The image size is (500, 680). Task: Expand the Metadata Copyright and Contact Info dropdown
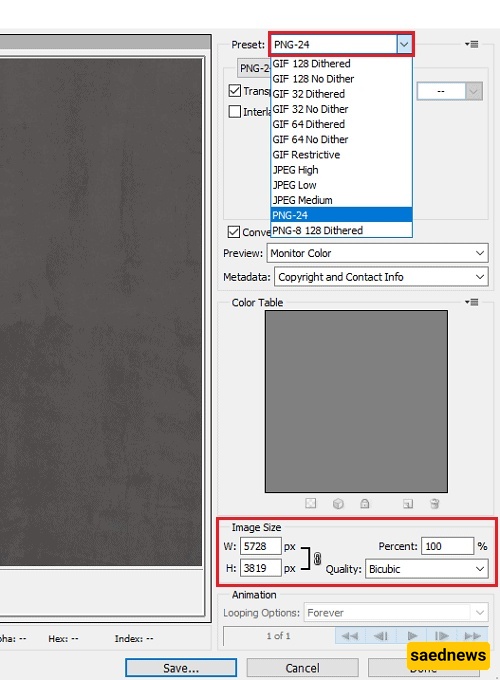[x=381, y=277]
